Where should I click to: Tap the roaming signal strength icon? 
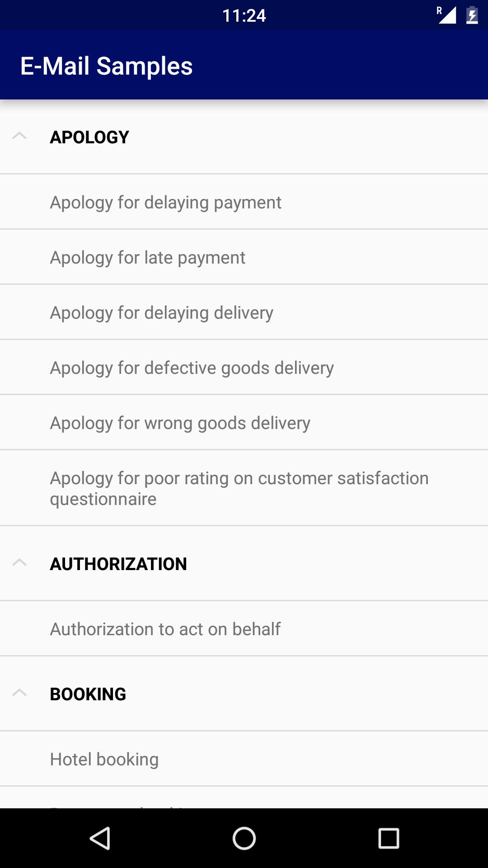pyautogui.click(x=446, y=15)
